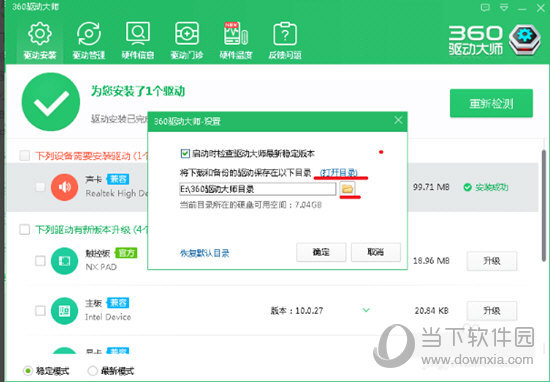Close the 360驱动大师-设置 dialog
The image size is (550, 382).
[x=398, y=120]
